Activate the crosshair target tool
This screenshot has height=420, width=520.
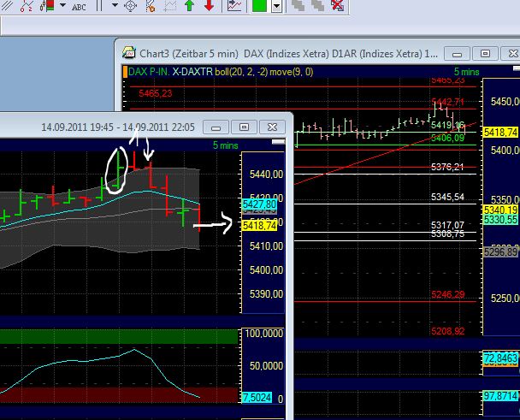point(130,6)
